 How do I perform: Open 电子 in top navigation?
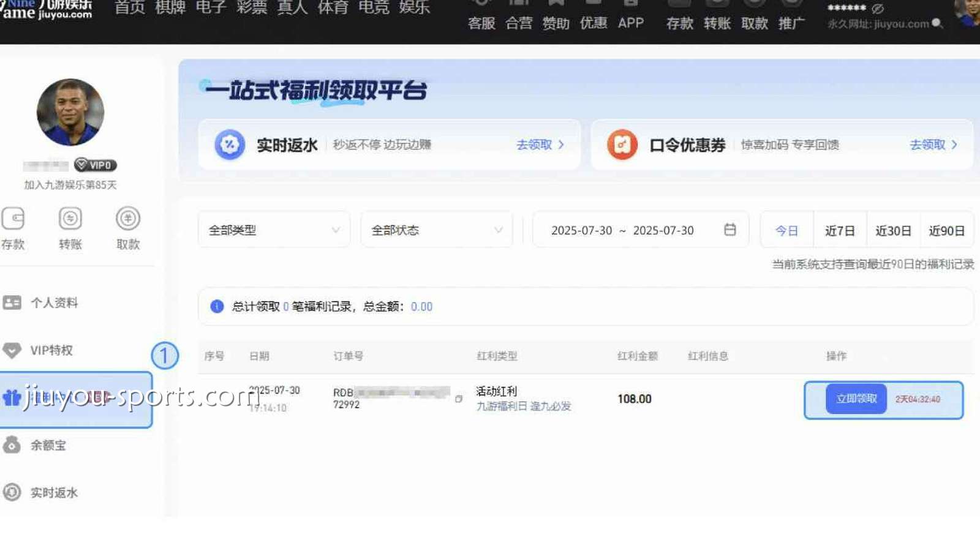tap(211, 7)
